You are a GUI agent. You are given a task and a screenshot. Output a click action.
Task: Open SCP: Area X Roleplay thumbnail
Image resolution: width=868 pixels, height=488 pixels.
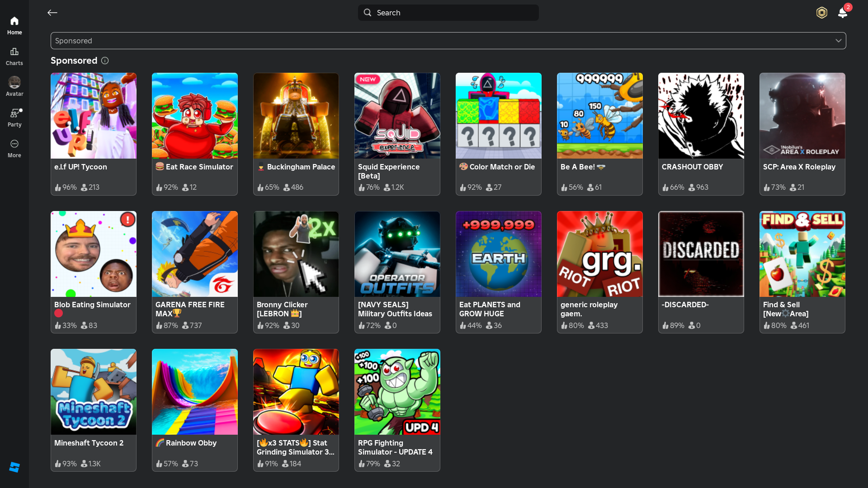pos(802,116)
